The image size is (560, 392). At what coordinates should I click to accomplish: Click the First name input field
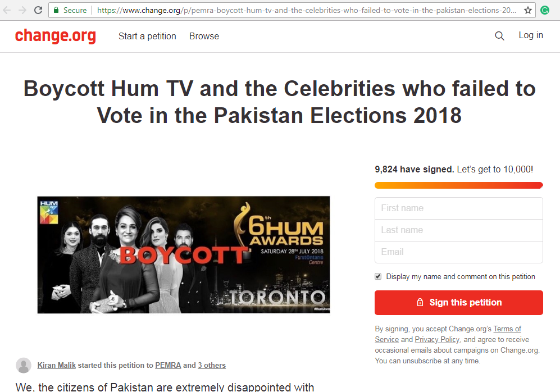pyautogui.click(x=458, y=208)
